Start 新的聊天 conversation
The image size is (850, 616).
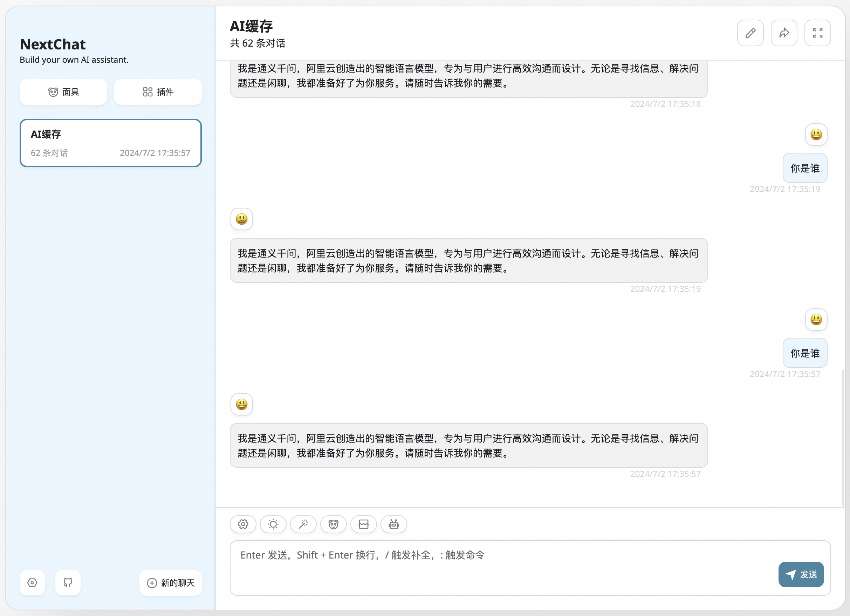point(171,583)
